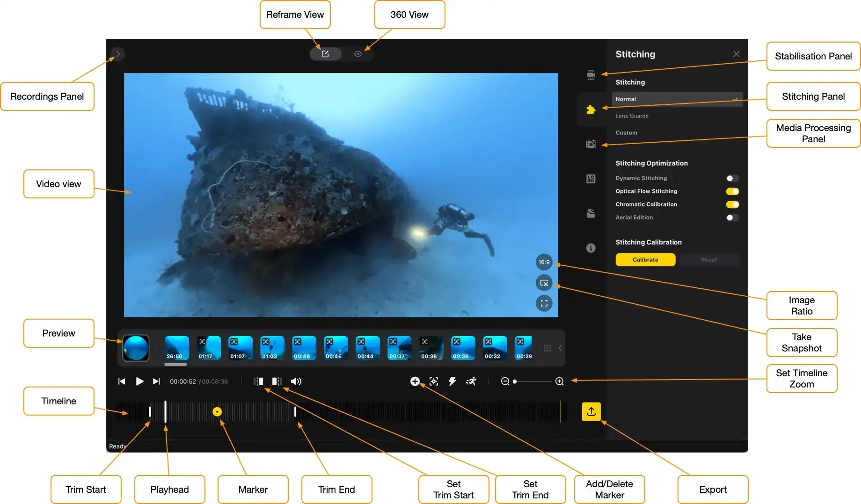The height and width of the screenshot is (504, 861).
Task: Select Lens Guards stitching mode
Action: (x=632, y=116)
